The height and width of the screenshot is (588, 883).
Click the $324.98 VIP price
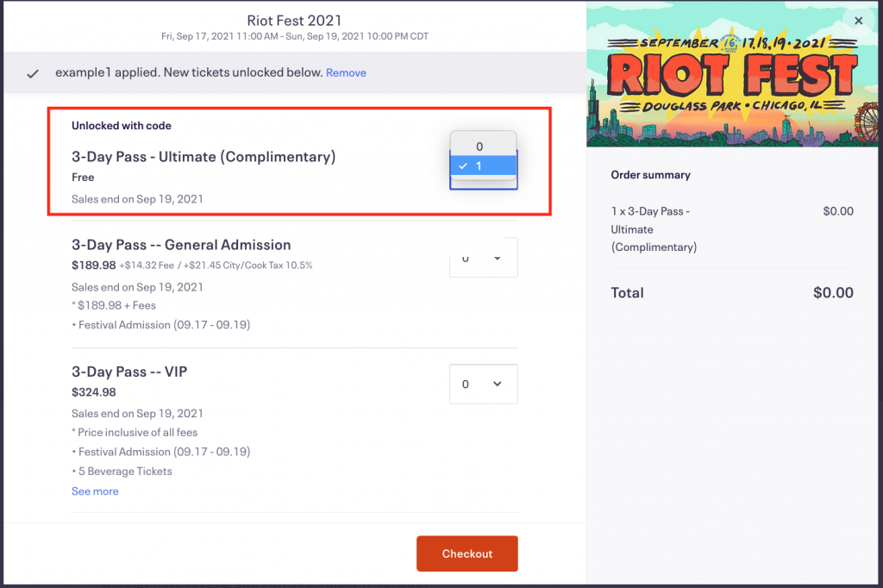pos(93,392)
